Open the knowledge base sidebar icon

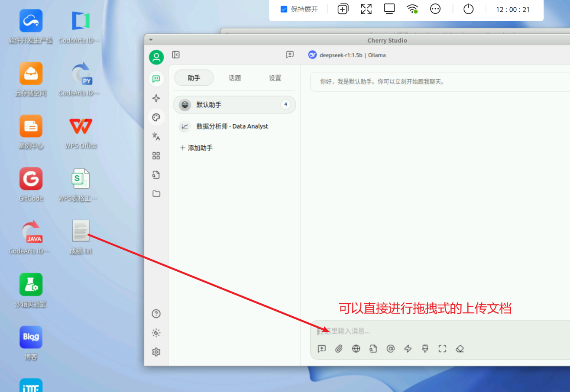click(x=156, y=175)
